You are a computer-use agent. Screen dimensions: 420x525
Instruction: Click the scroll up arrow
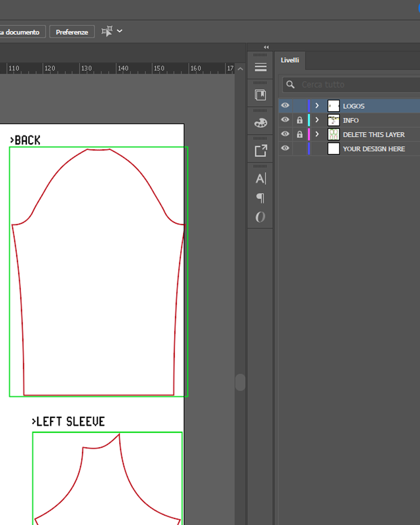[240, 69]
